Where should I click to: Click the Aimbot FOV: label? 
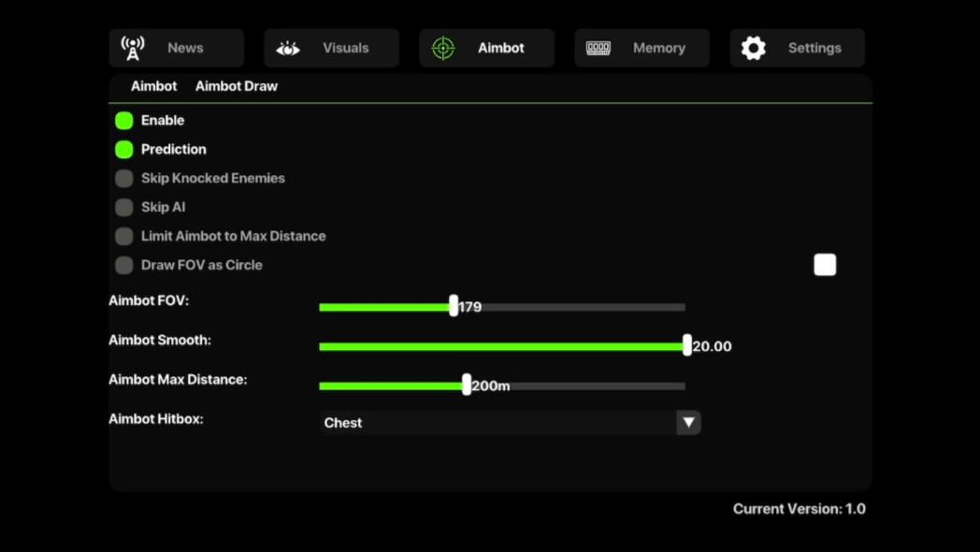click(x=149, y=300)
